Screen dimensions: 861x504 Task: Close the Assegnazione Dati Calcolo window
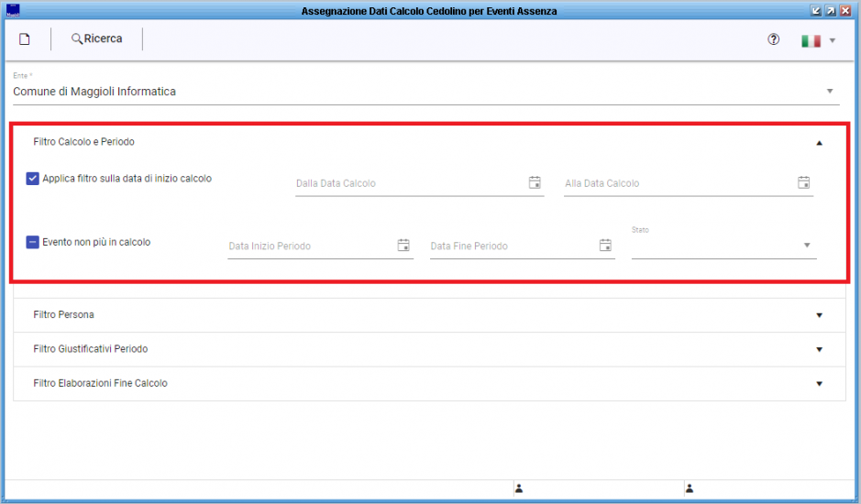[x=845, y=10]
